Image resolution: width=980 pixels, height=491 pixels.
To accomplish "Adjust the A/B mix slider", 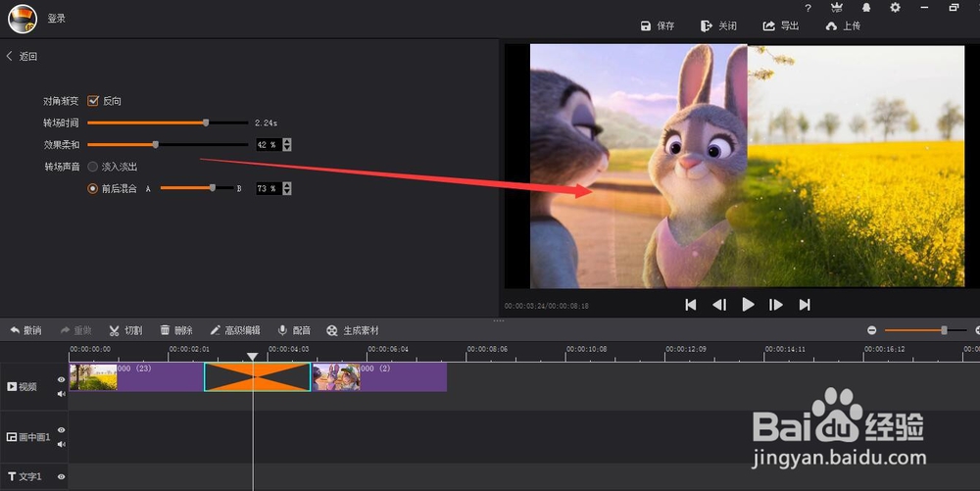I will tap(196, 188).
